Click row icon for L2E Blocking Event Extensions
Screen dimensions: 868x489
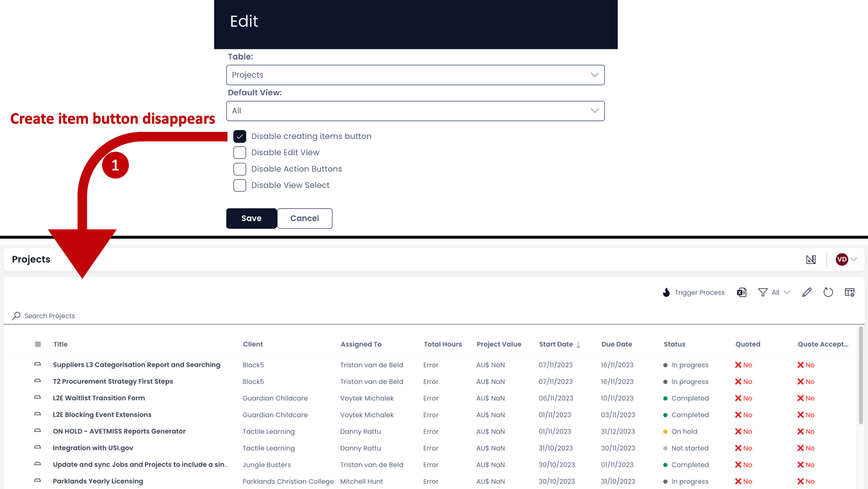click(x=37, y=414)
